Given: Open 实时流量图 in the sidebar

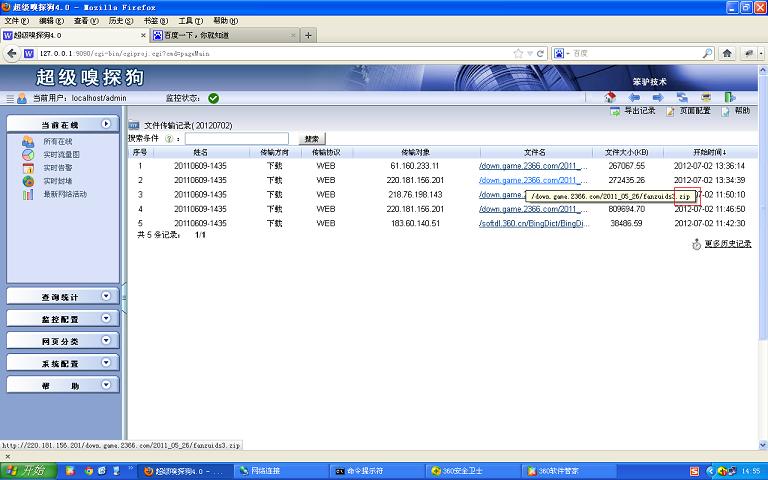Looking at the screenshot, I should click(x=61, y=155).
